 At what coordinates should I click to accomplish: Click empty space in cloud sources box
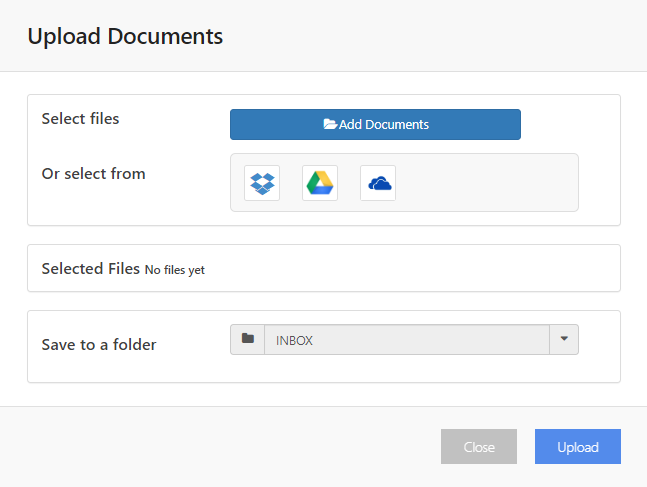pos(487,183)
